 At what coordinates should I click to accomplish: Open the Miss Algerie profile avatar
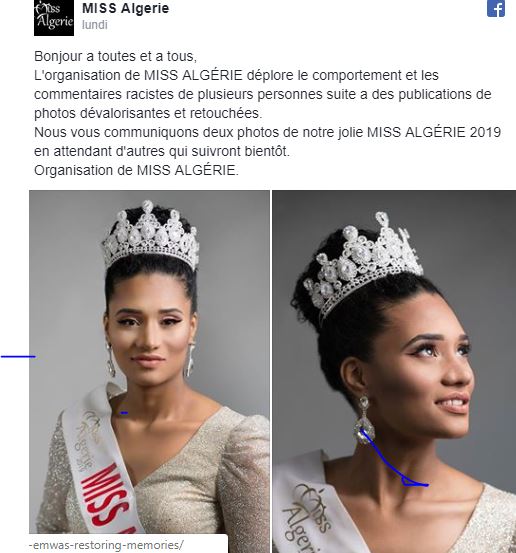pyautogui.click(x=54, y=18)
